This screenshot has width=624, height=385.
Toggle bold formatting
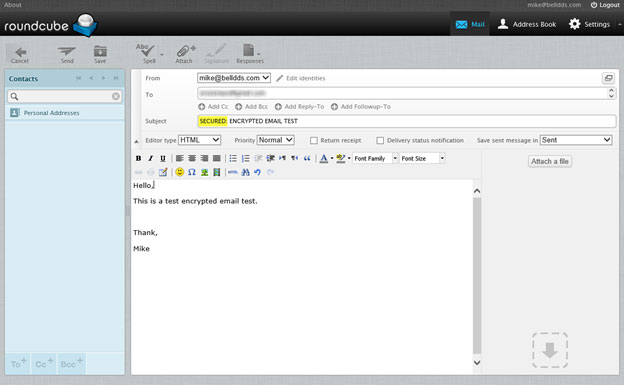pyautogui.click(x=138, y=158)
